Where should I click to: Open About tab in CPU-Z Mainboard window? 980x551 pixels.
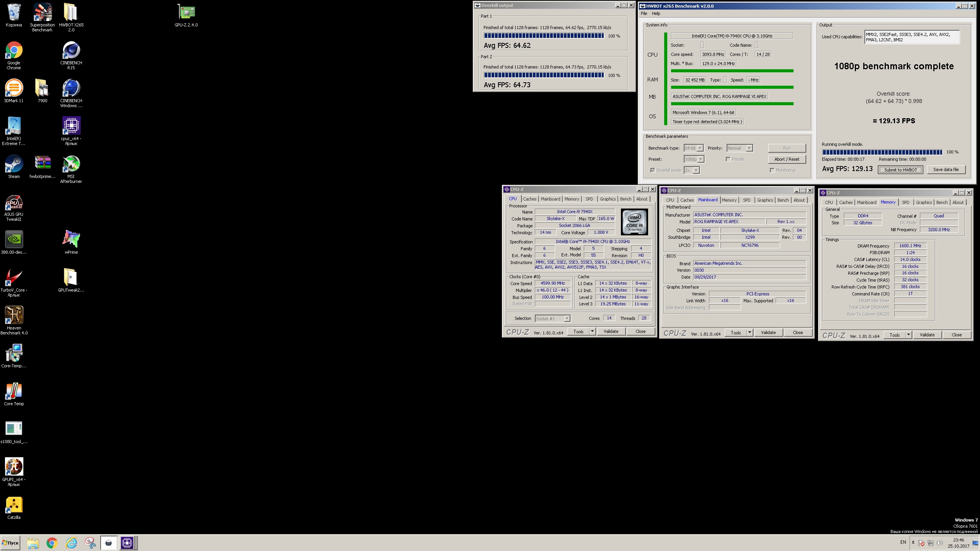(799, 200)
